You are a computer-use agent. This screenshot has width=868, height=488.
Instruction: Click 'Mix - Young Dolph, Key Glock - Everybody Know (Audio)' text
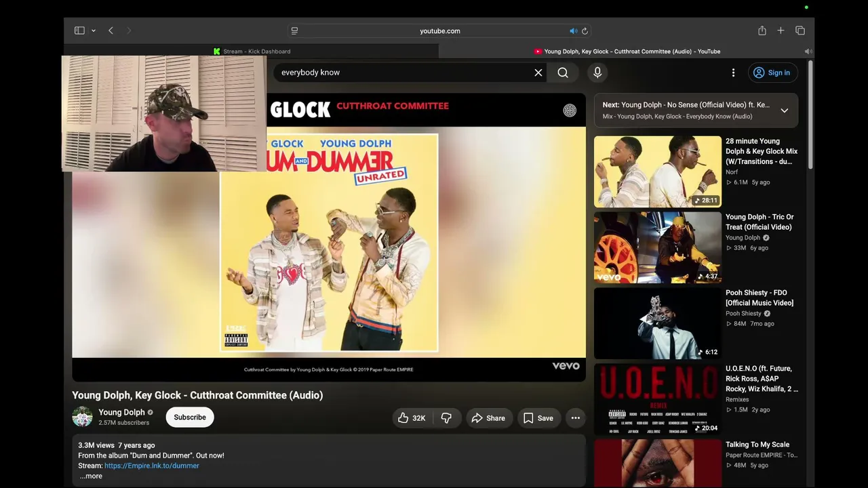pyautogui.click(x=677, y=117)
